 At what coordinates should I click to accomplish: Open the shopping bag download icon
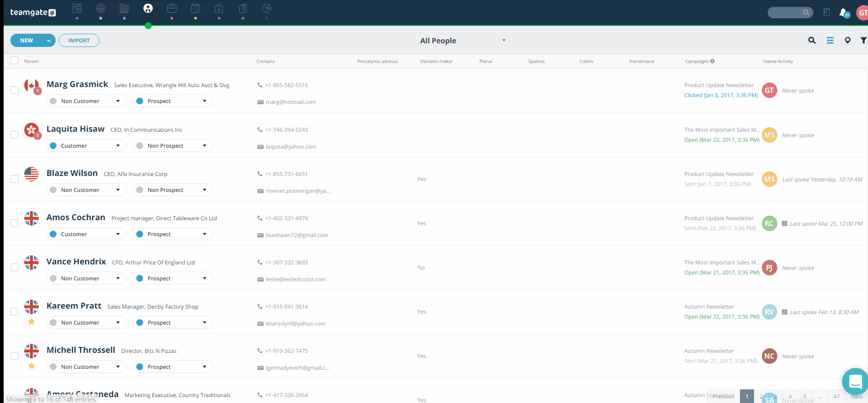[x=219, y=8]
